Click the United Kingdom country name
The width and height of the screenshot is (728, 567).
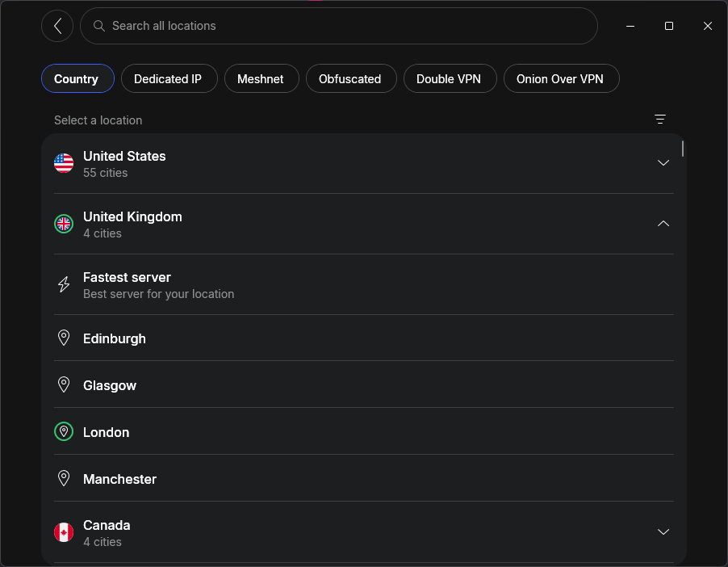133,217
